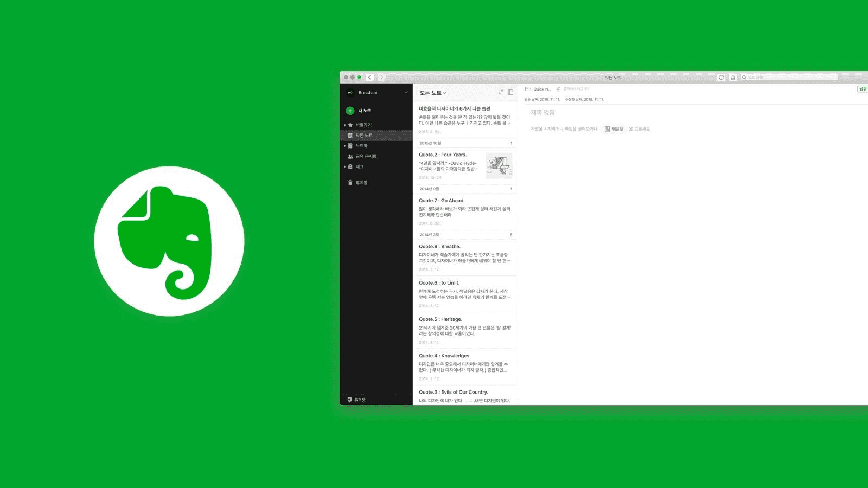Click the tag icon beside 태그
868x488 pixels.
350,166
